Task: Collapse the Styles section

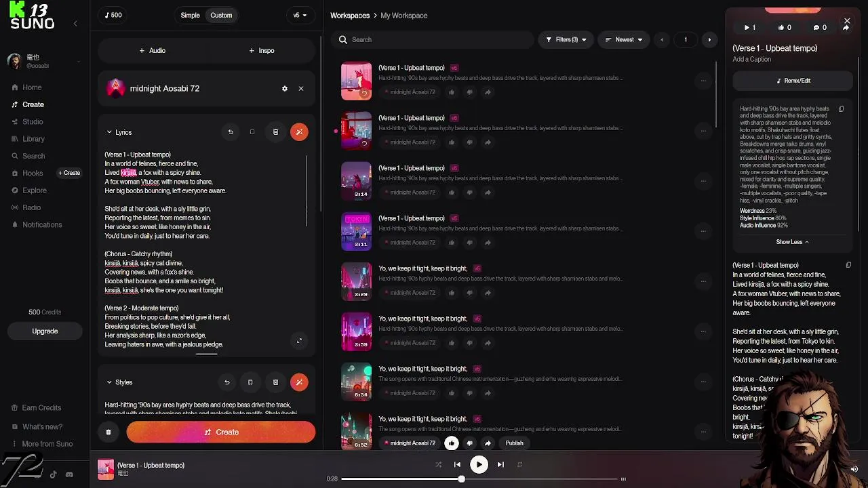Action: pos(109,382)
